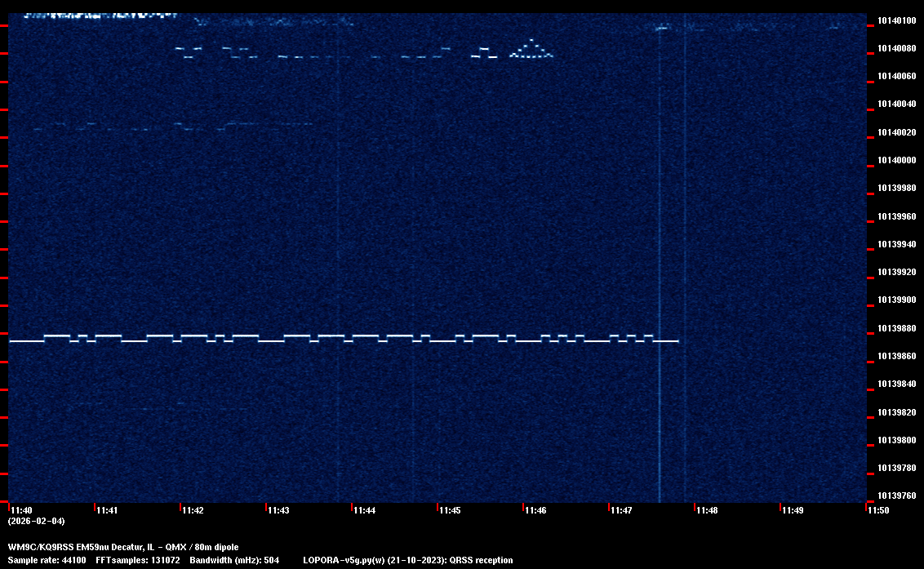
Task: Click the date label (2026-02-04)
Action: click(36, 521)
